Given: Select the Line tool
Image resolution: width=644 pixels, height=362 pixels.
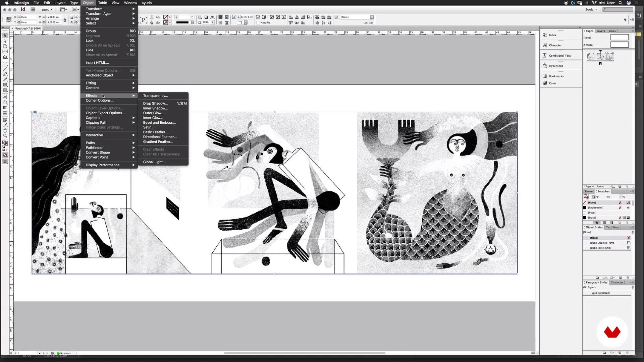Looking at the screenshot, I should pos(5,69).
